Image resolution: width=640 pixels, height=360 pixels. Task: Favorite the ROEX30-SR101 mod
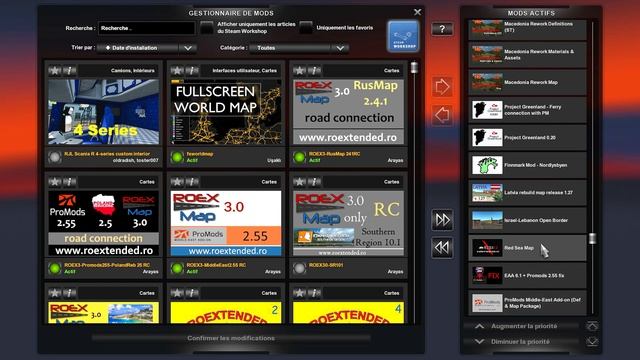click(x=299, y=182)
